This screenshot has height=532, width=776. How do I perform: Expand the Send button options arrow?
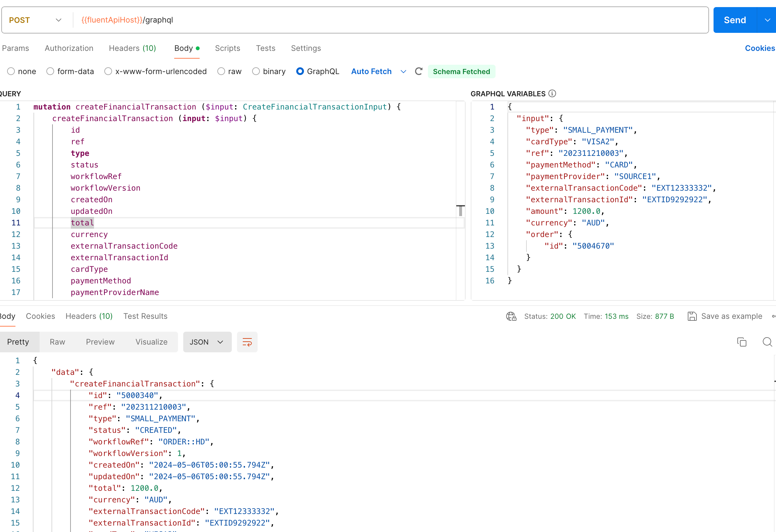767,20
